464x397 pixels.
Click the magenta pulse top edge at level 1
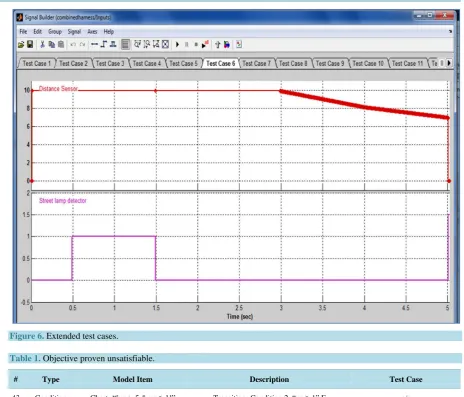pyautogui.click(x=114, y=236)
